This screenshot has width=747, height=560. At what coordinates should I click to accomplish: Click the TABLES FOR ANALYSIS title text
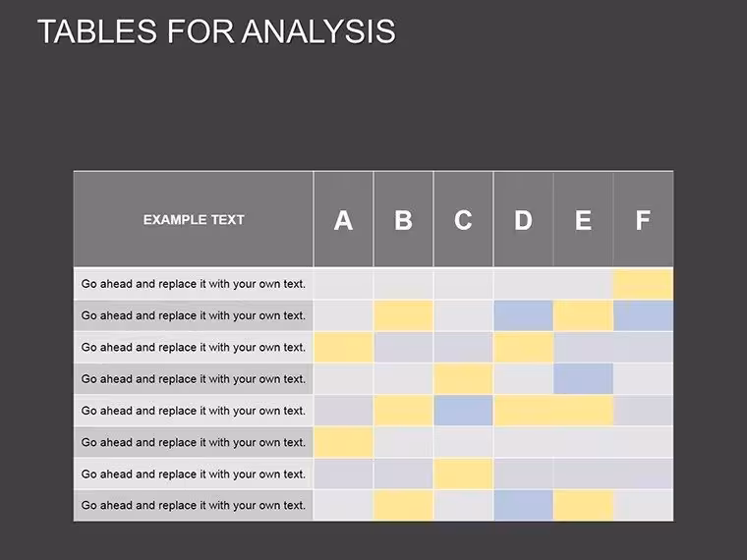(216, 31)
